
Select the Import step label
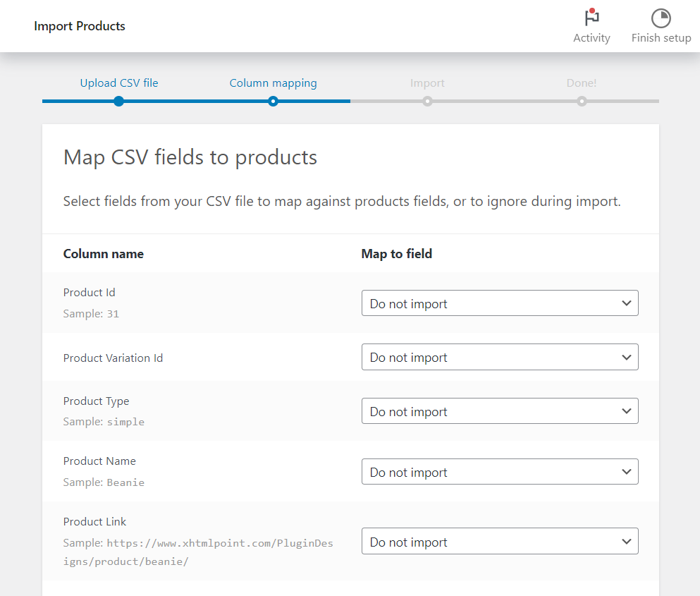427,83
